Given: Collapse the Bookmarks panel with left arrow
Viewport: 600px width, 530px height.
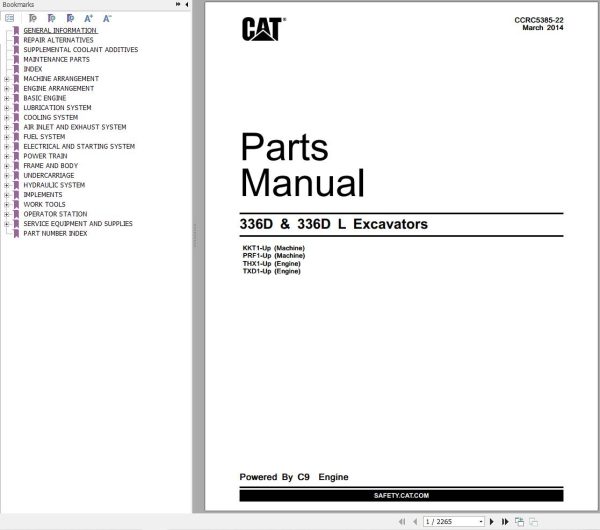Looking at the screenshot, I should pos(187,4).
